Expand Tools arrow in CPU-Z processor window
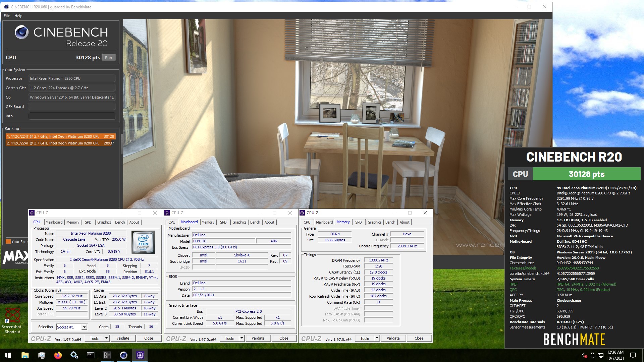The image size is (644, 362). (x=106, y=338)
